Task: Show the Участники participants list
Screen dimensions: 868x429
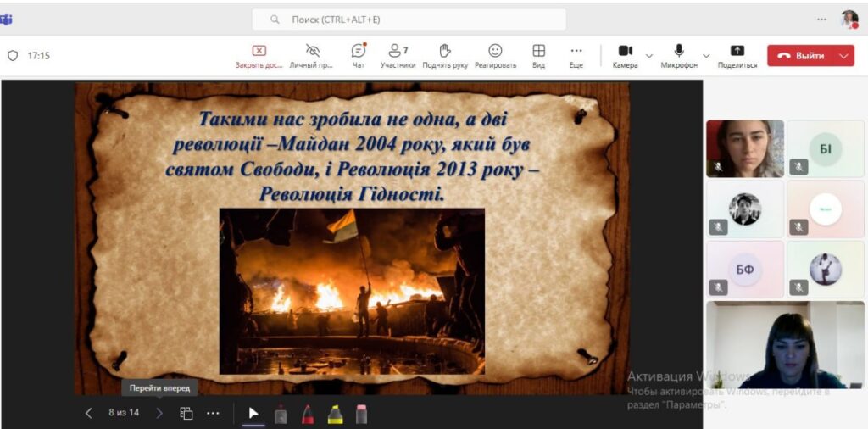Action: coord(398,55)
